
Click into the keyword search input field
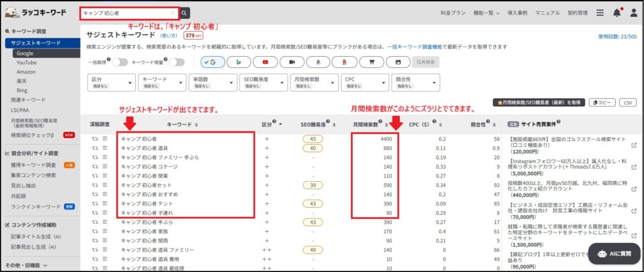(126, 13)
